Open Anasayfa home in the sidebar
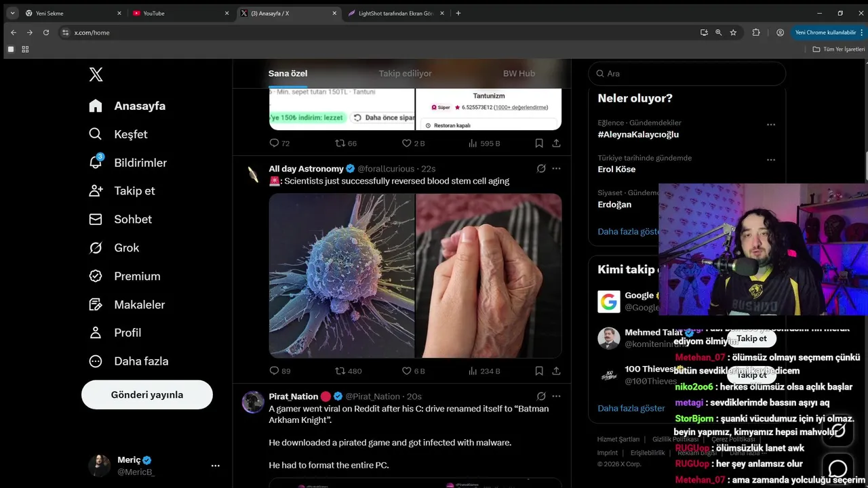This screenshot has height=488, width=868. (127, 106)
